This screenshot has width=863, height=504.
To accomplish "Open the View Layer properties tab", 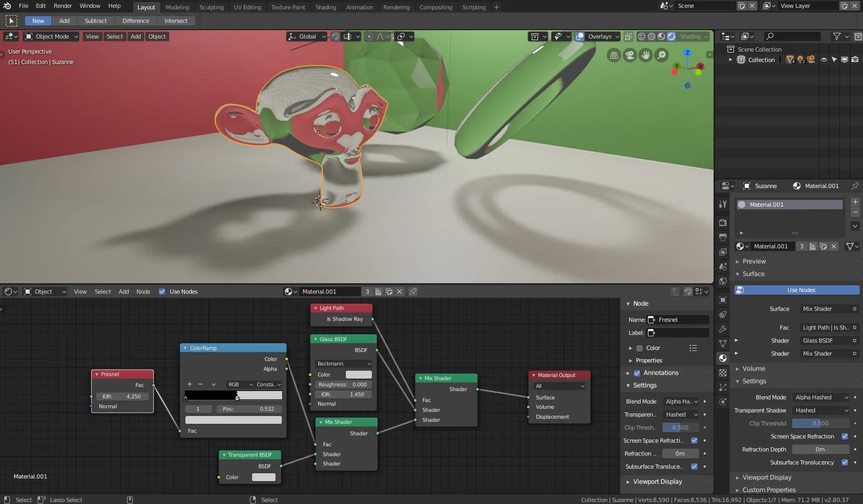I will [x=722, y=251].
